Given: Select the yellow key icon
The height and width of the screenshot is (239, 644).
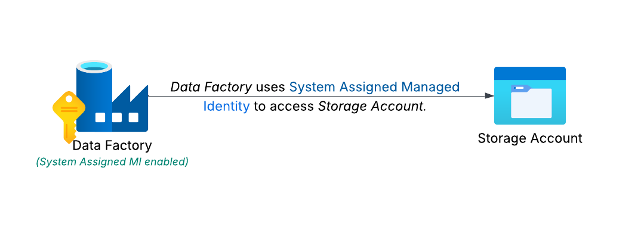Looking at the screenshot, I should pos(67,116).
